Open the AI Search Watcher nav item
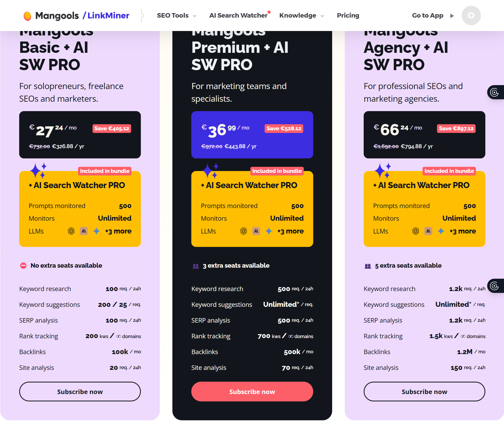The width and height of the screenshot is (504, 424). click(x=238, y=15)
